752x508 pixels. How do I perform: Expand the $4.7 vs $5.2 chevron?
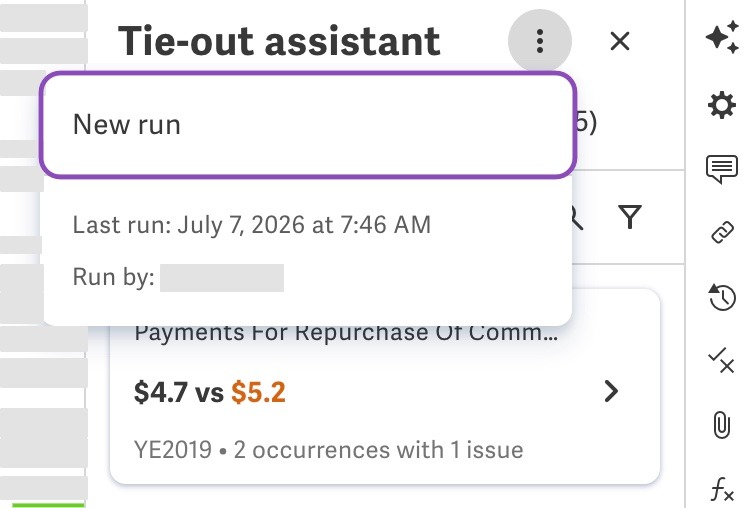611,391
